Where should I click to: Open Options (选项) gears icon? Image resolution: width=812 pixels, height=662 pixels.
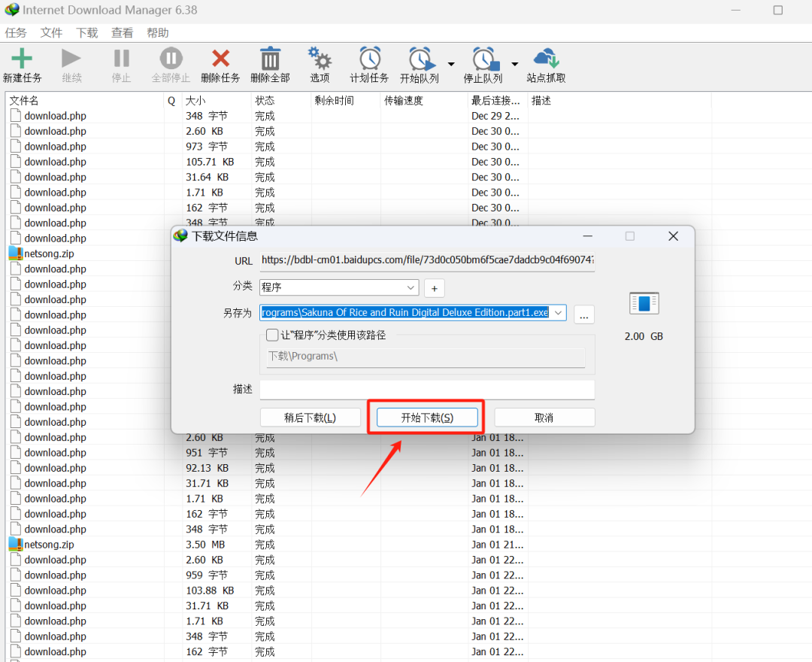point(320,58)
